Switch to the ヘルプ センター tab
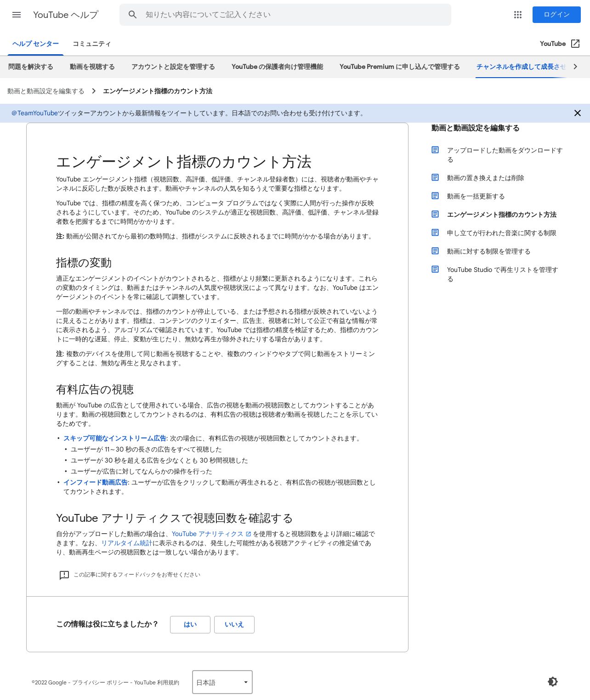Image resolution: width=590 pixels, height=700 pixels. pos(35,44)
